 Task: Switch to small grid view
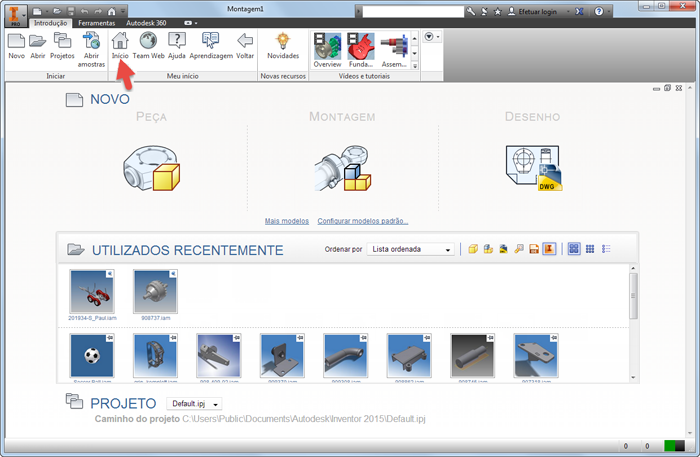pyautogui.click(x=590, y=249)
